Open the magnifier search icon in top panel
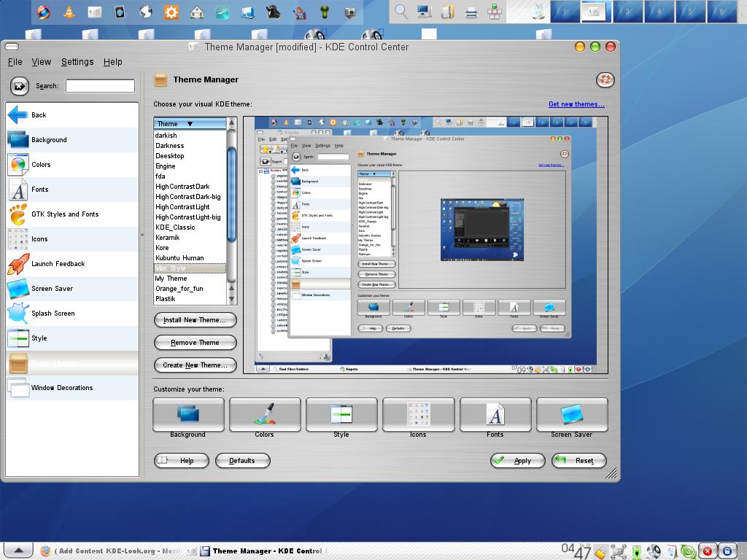Viewport: 747px width, 560px height. pyautogui.click(x=401, y=12)
